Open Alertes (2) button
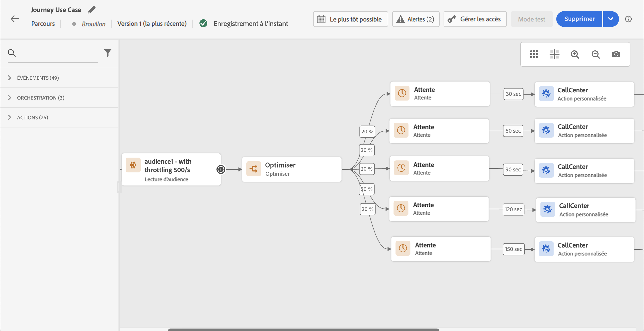644x331 pixels. 415,19
